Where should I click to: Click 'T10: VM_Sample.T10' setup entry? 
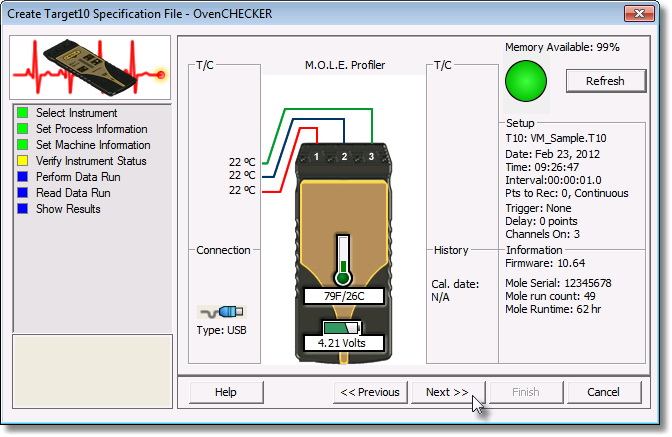coord(556,138)
